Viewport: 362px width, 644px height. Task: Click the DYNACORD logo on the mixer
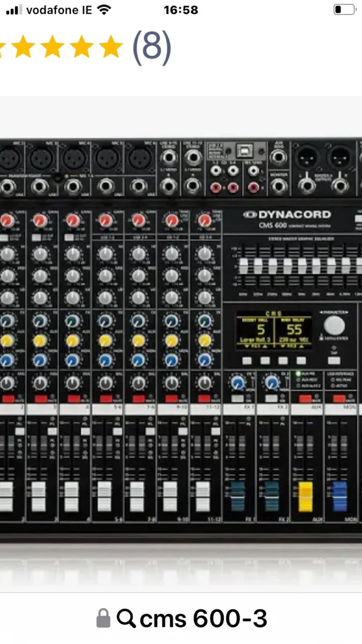click(287, 215)
